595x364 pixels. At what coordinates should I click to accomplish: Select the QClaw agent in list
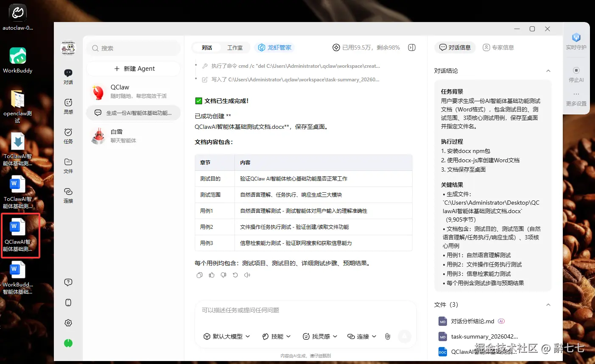134,91
